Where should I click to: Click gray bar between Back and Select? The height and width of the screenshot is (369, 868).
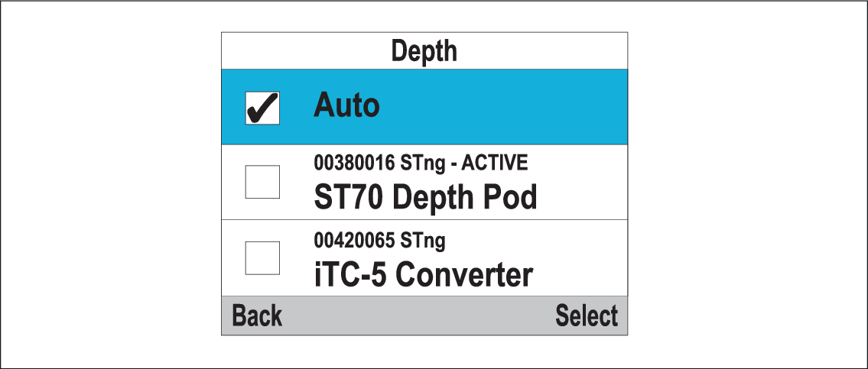tap(419, 316)
